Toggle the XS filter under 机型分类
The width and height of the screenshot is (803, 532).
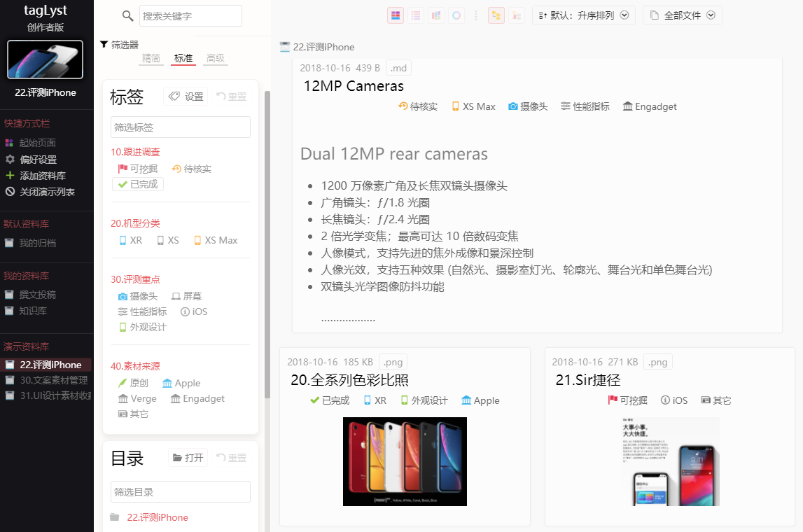coord(168,240)
